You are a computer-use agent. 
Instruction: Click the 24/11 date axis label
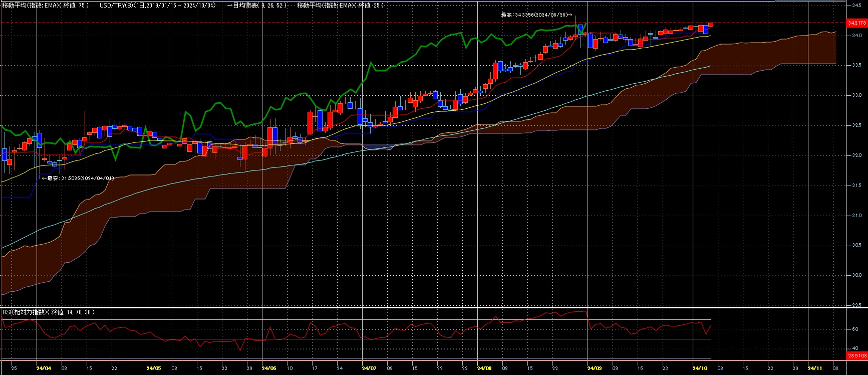point(815,368)
